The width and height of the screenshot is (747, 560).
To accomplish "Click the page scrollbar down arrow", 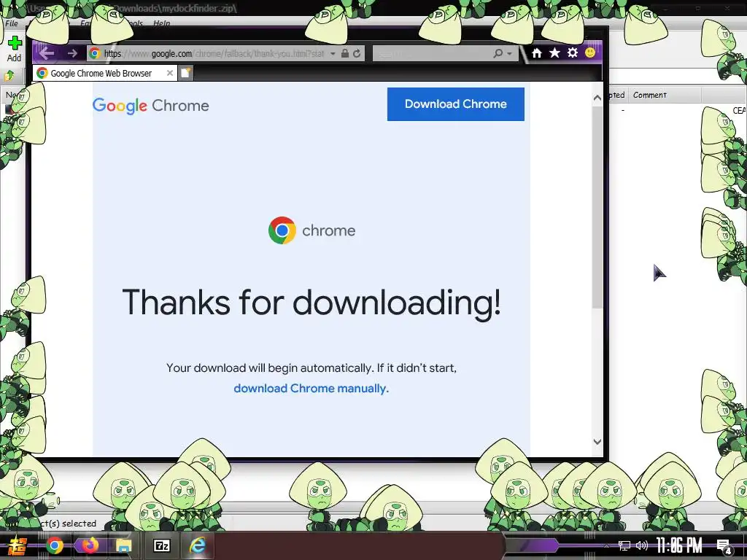I will coord(597,441).
